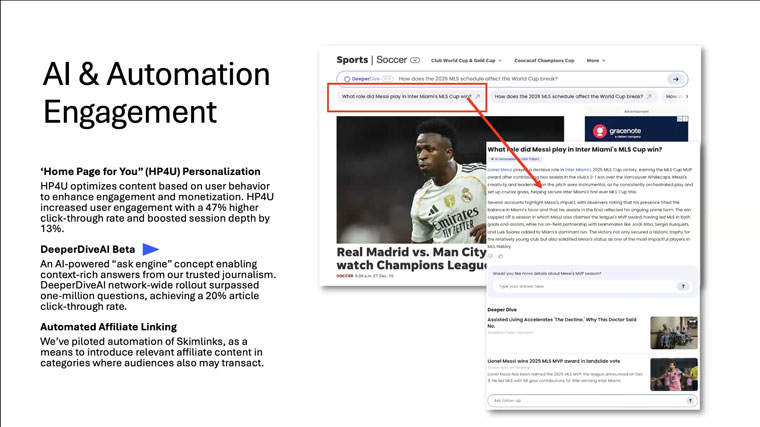Click the blue play triangle beside DeeperDiveAI Beta

coord(151,250)
